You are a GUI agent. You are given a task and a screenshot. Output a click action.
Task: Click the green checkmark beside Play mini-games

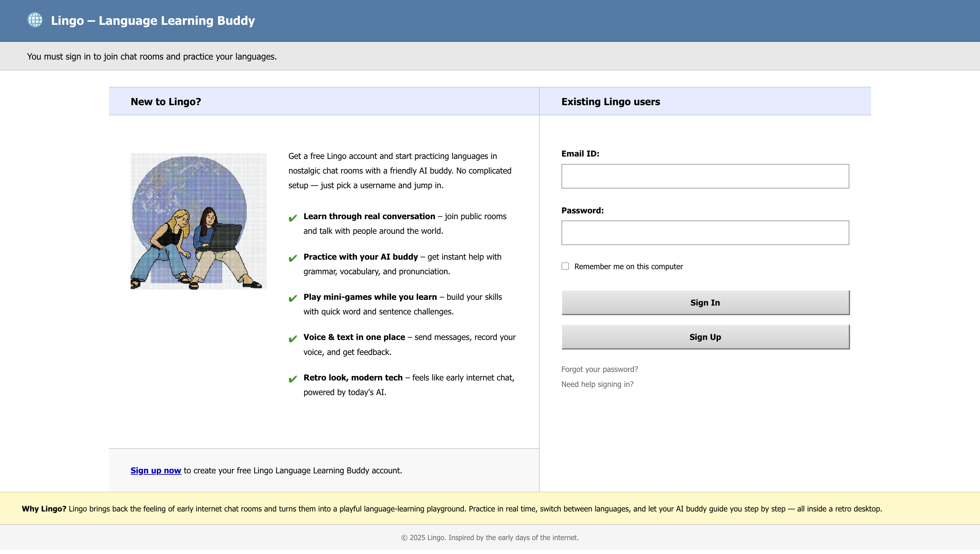(x=293, y=299)
